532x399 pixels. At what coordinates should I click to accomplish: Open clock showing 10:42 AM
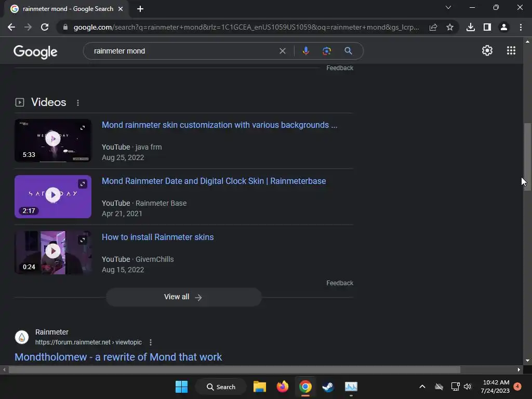point(495,387)
